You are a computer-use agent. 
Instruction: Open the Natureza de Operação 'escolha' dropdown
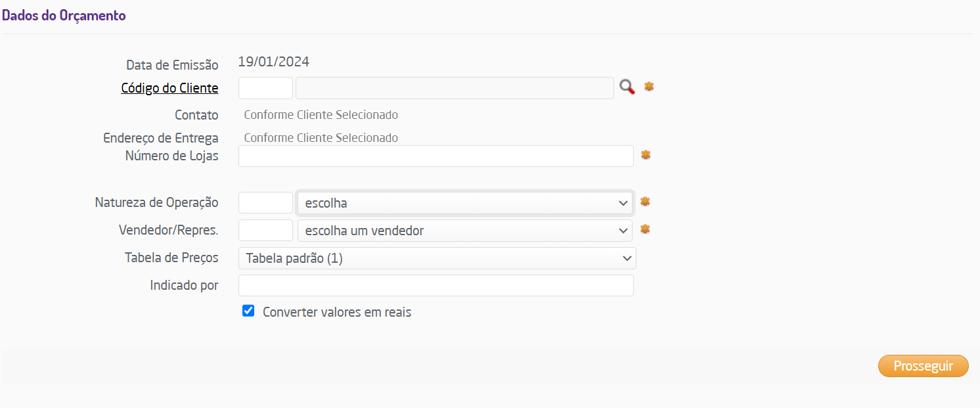point(464,203)
